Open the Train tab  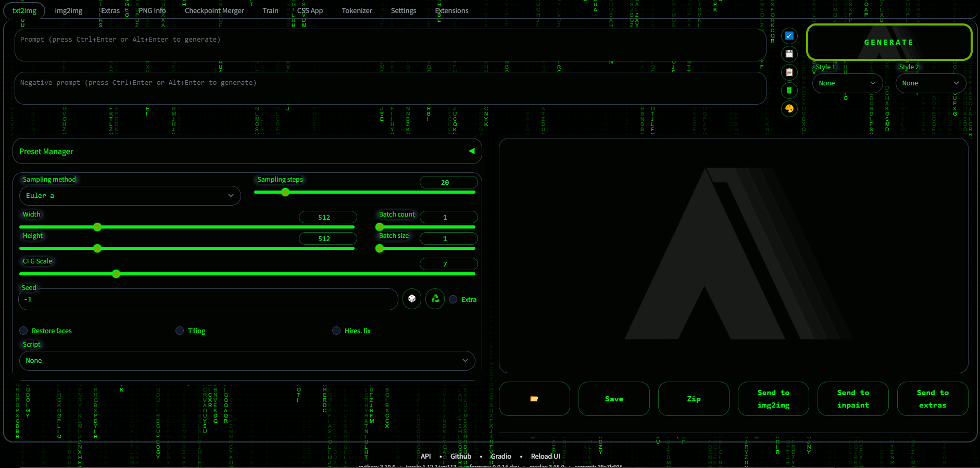click(270, 10)
